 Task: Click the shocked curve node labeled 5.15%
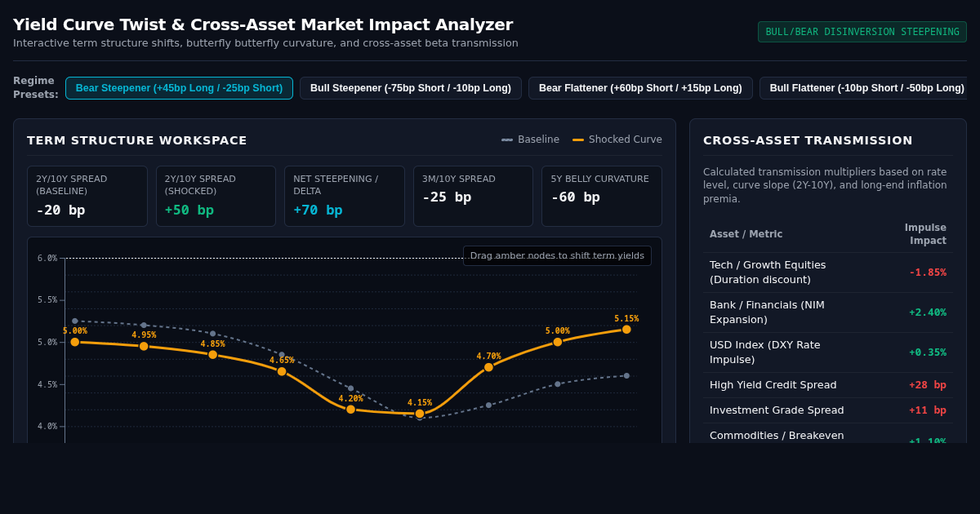[x=626, y=330]
